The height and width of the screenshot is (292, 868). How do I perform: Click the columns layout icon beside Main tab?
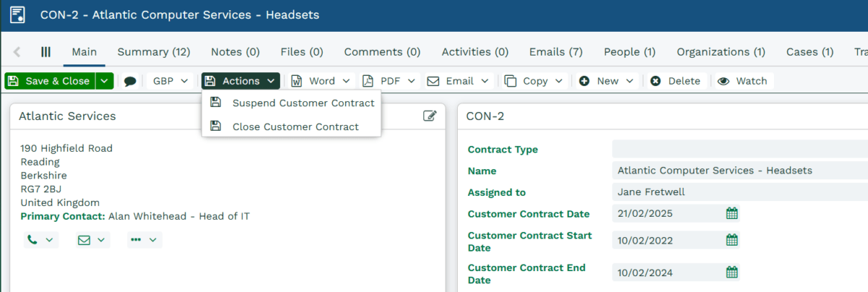pos(46,52)
